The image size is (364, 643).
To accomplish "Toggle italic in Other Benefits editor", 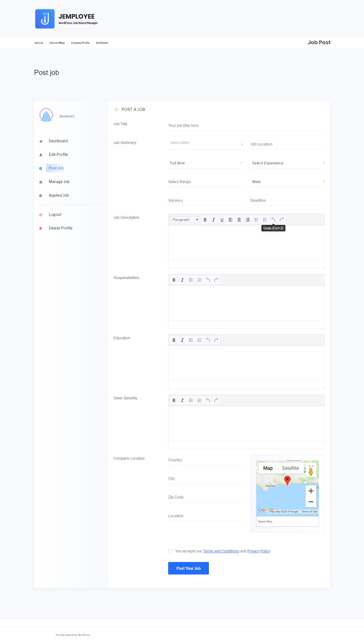I will click(182, 400).
